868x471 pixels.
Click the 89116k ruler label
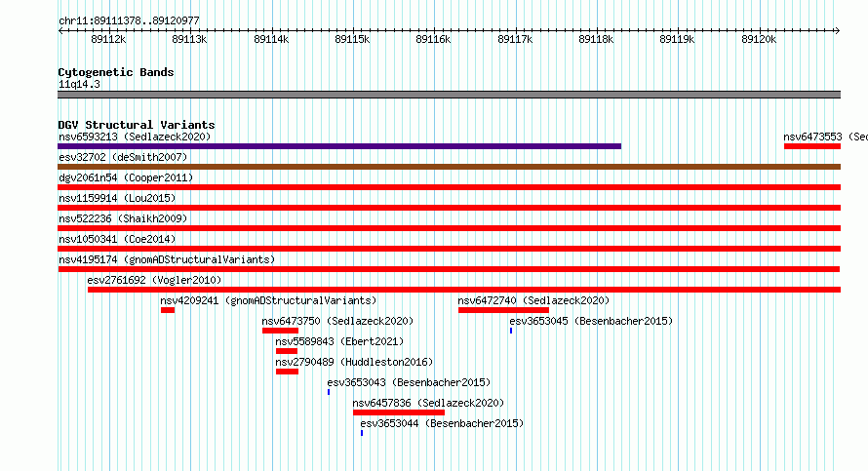click(x=433, y=39)
